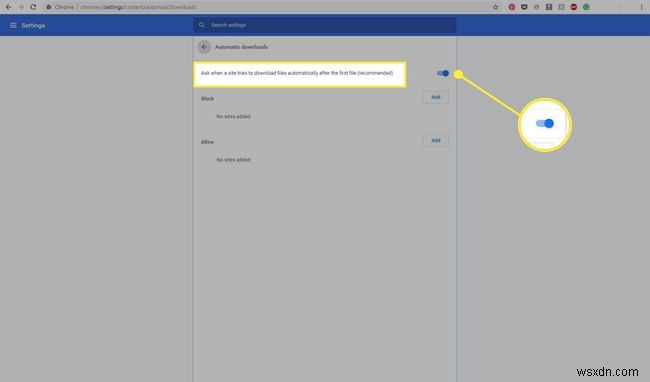The image size is (650, 382).
Task: Click the green Grammarly extension icon
Action: point(586,7)
